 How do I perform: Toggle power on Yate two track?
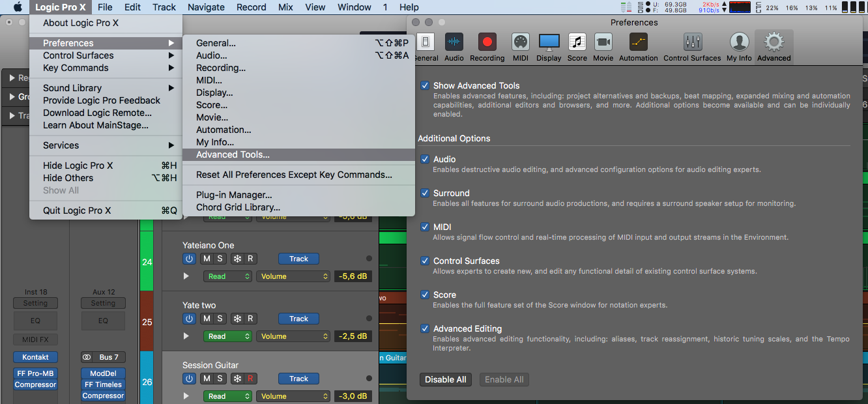tap(189, 319)
